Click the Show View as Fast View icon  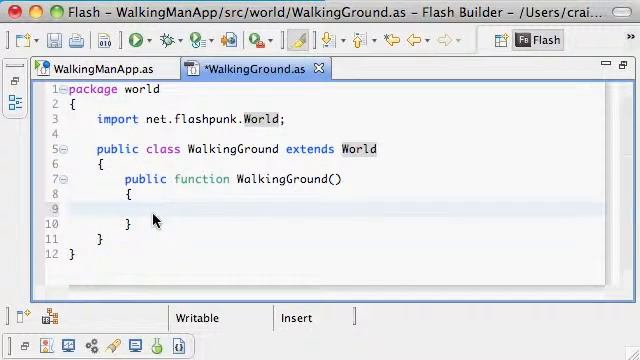pos(23,316)
